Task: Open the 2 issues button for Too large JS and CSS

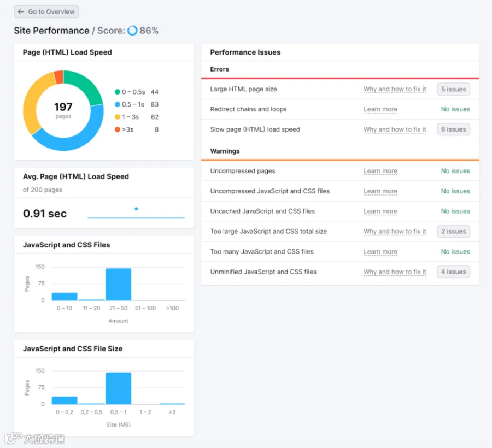Action: pos(453,231)
